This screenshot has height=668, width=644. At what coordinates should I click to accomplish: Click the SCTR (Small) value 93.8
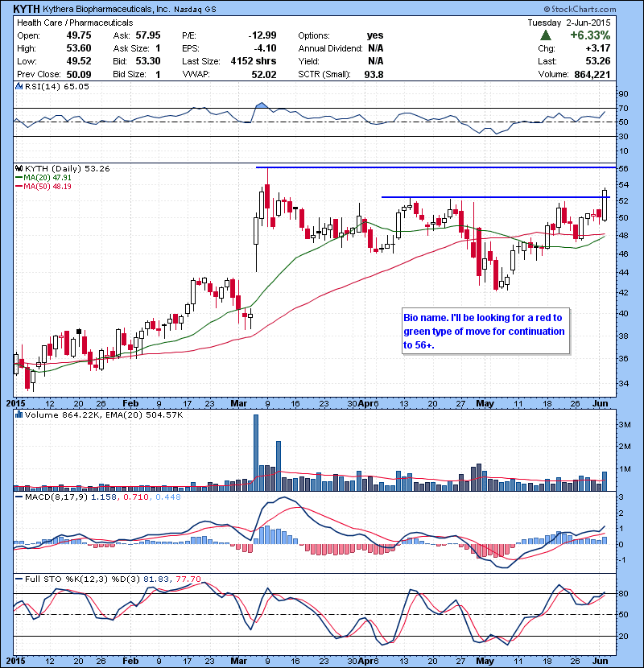tap(374, 74)
